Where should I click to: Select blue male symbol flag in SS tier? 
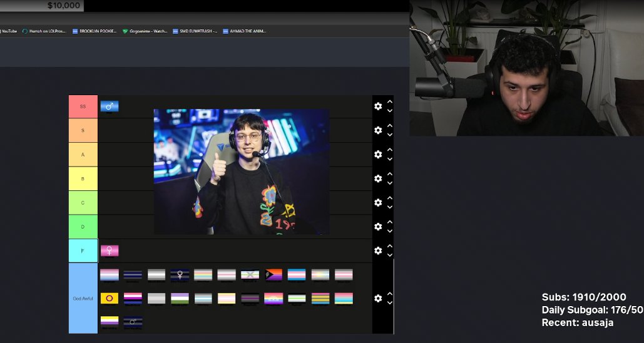tap(110, 106)
